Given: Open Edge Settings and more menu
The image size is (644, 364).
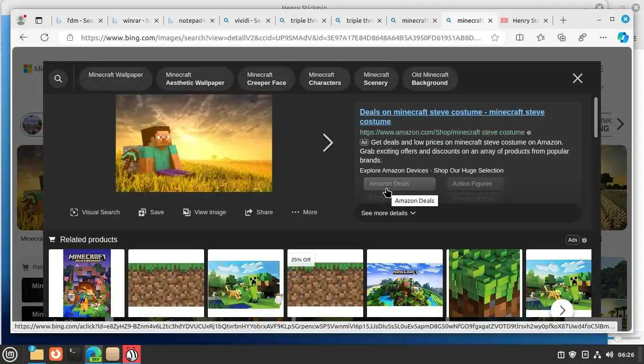Looking at the screenshot, I should point(603,37).
